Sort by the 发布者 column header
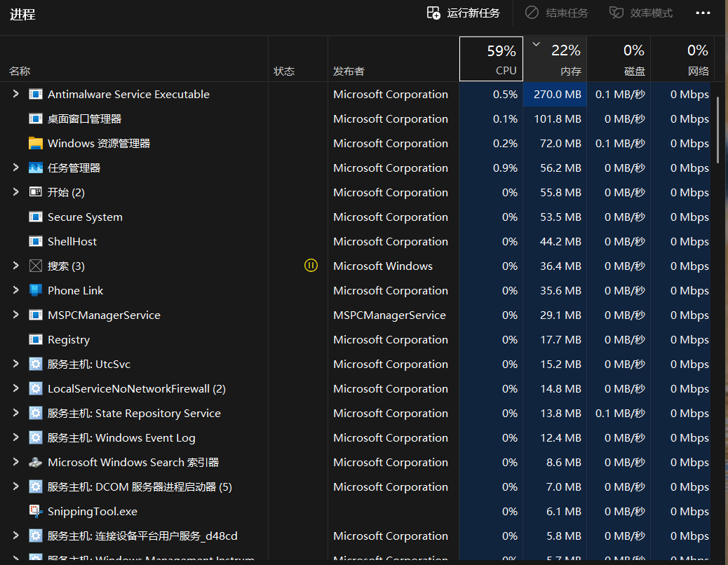The width and height of the screenshot is (728, 565). tap(393, 59)
